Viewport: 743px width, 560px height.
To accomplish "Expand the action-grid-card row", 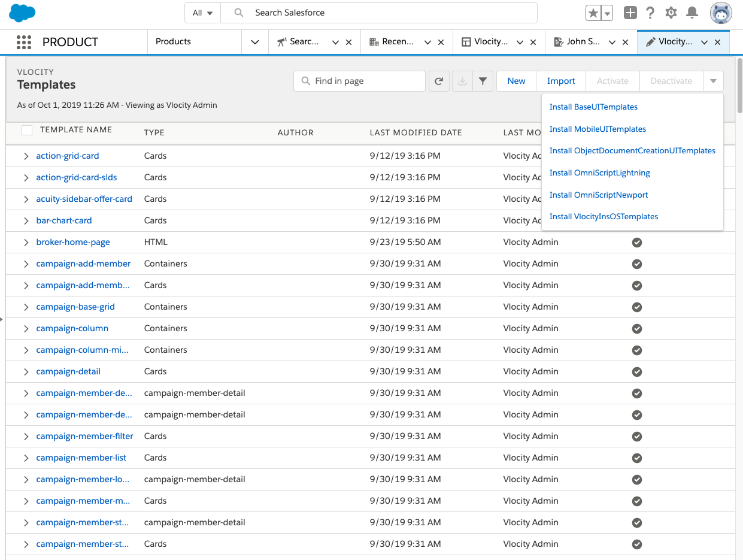I will point(26,156).
